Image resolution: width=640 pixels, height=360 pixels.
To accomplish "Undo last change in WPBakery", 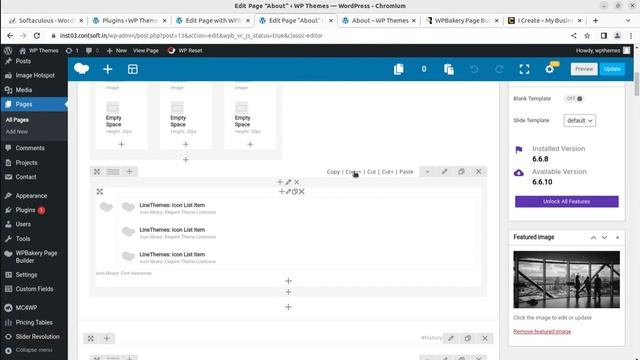I will coord(474,69).
